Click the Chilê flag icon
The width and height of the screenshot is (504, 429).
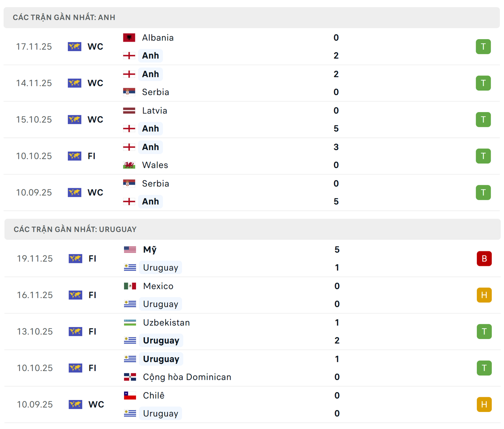pyautogui.click(x=129, y=395)
